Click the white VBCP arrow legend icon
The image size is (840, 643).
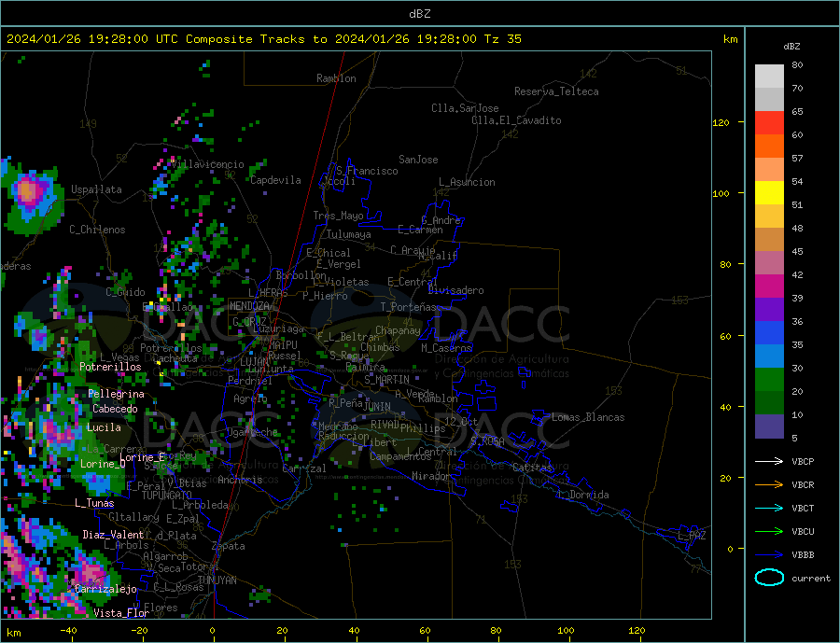(769, 461)
